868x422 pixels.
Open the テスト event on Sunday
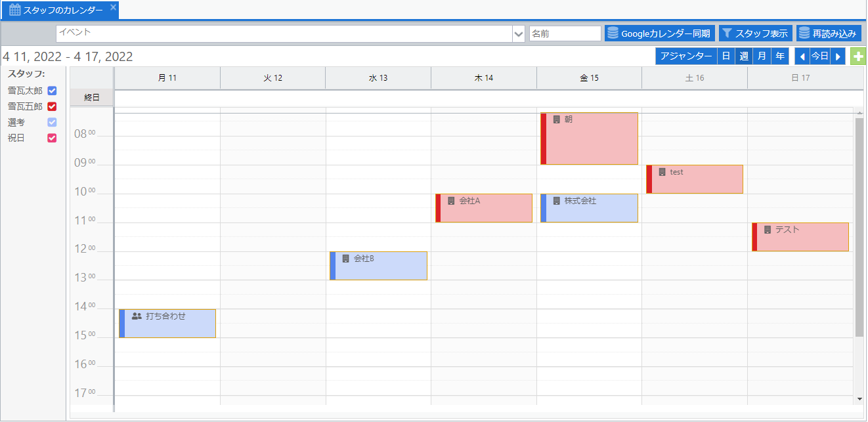(x=800, y=237)
